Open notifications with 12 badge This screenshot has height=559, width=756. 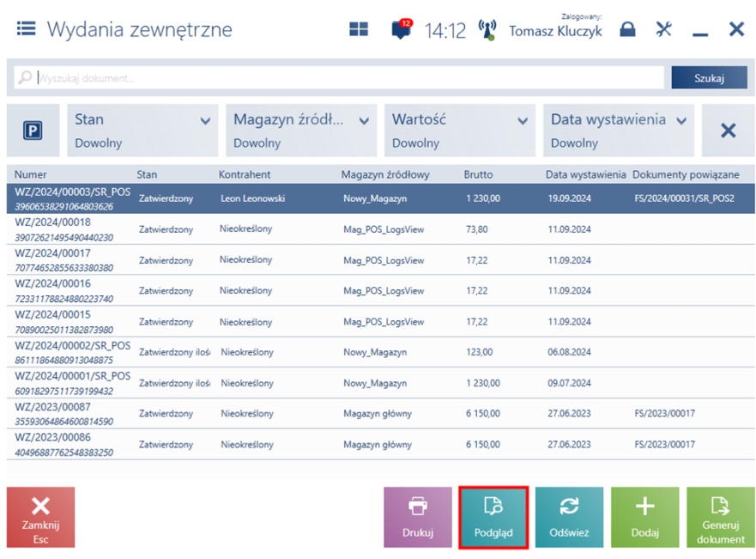(x=401, y=30)
